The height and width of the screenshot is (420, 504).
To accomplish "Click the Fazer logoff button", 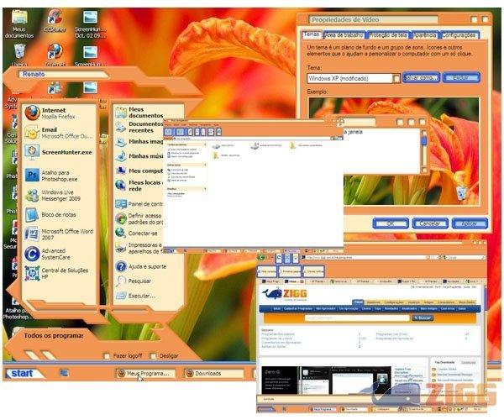I will click(123, 355).
